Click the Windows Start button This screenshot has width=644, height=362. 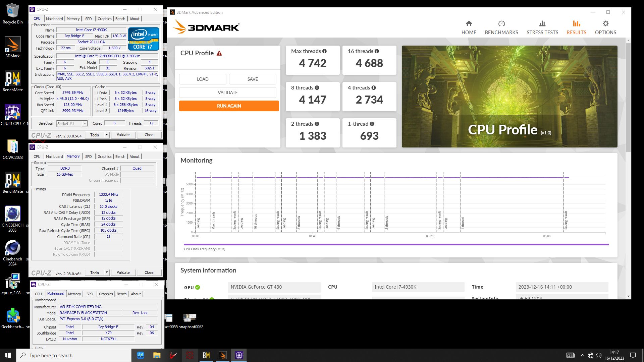(8, 355)
